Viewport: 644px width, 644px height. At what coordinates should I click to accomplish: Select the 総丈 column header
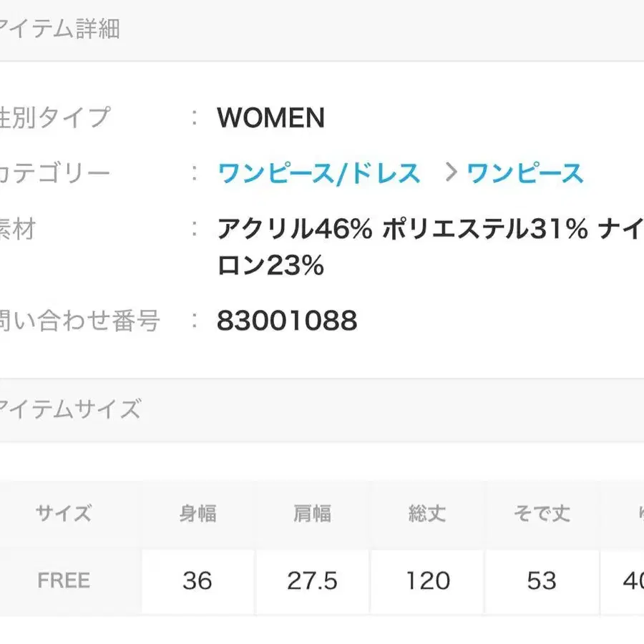(426, 512)
